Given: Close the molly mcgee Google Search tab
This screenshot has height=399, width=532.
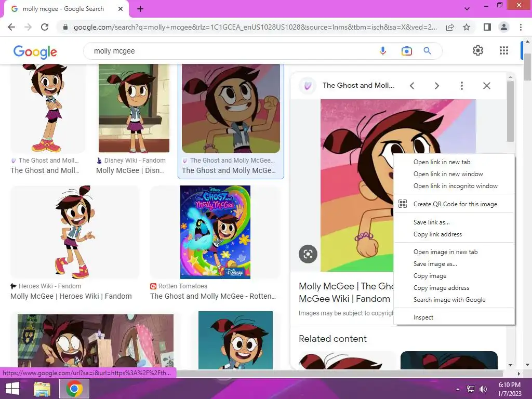Looking at the screenshot, I should (x=121, y=9).
